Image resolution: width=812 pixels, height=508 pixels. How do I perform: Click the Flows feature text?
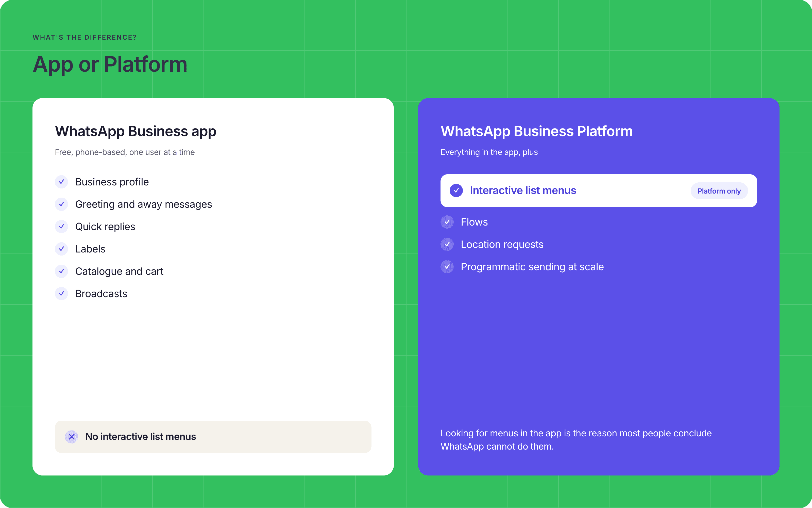[474, 222]
